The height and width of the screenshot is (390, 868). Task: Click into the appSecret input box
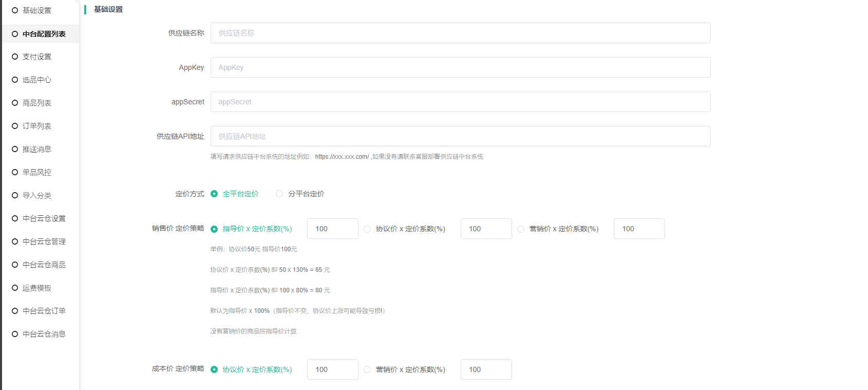click(x=460, y=102)
